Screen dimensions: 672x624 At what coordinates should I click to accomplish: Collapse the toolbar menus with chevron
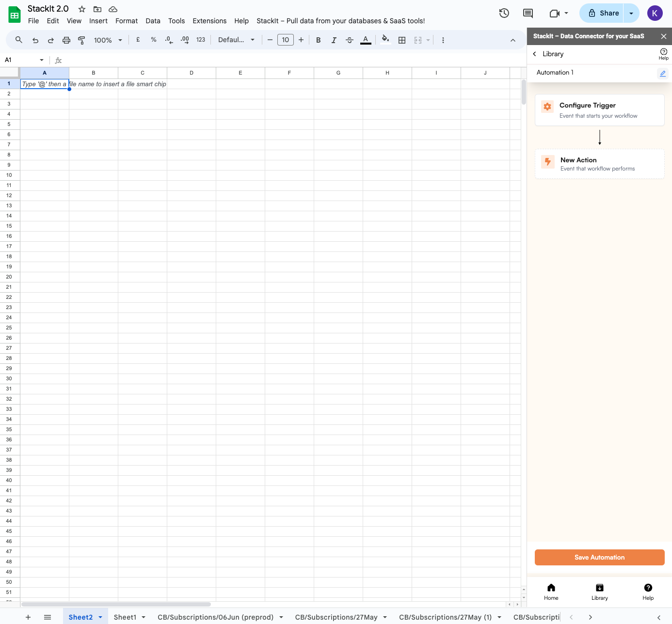point(513,40)
